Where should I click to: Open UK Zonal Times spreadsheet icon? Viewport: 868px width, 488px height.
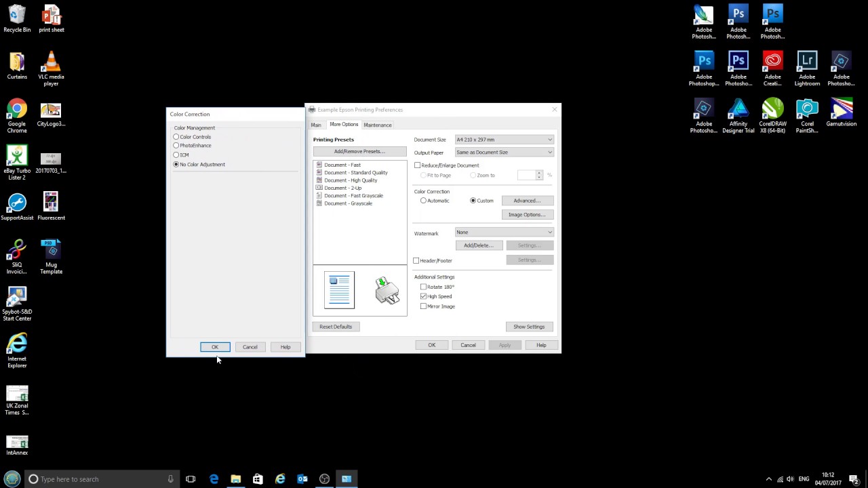point(17,401)
